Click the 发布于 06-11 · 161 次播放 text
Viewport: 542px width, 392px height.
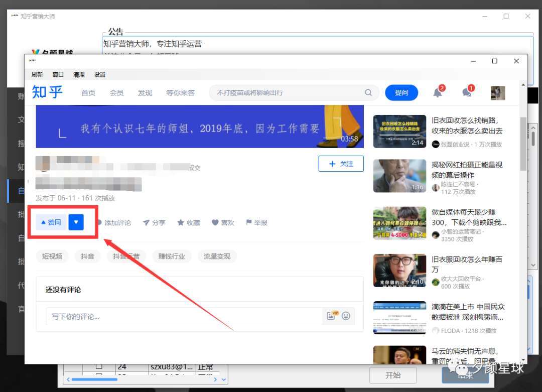tap(75, 198)
